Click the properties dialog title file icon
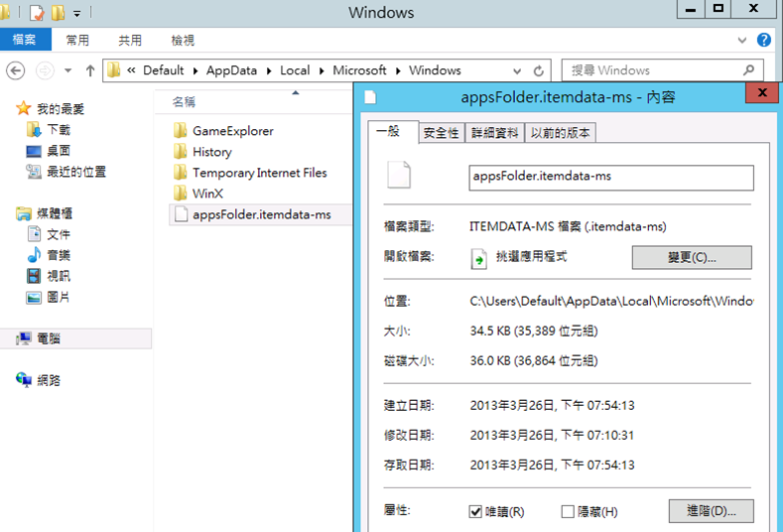 click(x=370, y=97)
